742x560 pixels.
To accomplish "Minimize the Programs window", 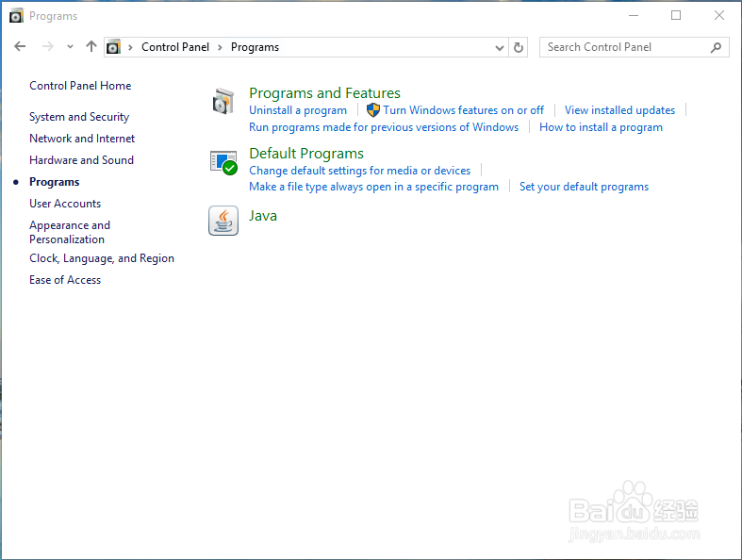I will pyautogui.click(x=634, y=16).
